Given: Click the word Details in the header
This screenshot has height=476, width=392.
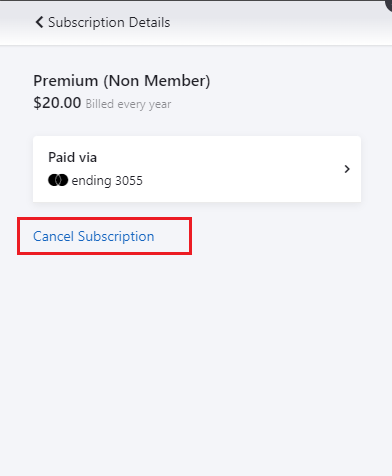Looking at the screenshot, I should [x=149, y=22].
